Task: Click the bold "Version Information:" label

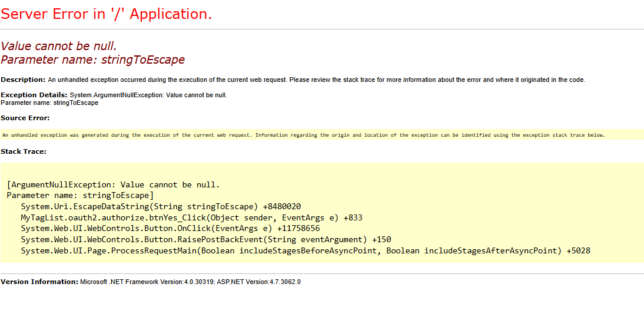Action: (39, 282)
